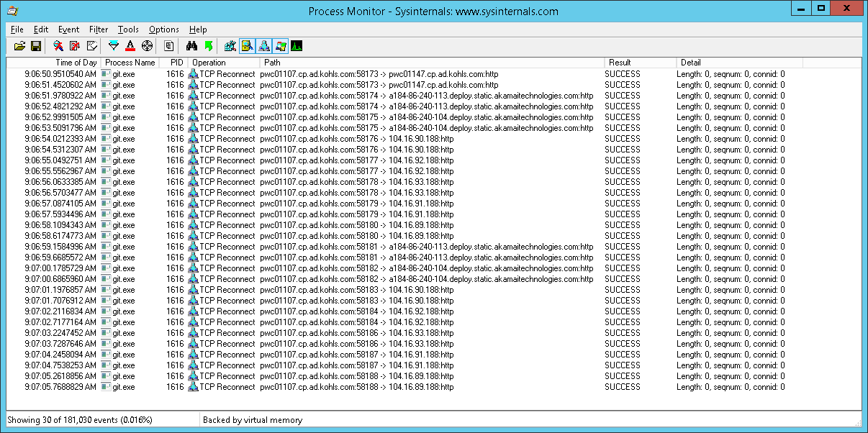Open the Highlight icon with red underline

point(130,46)
